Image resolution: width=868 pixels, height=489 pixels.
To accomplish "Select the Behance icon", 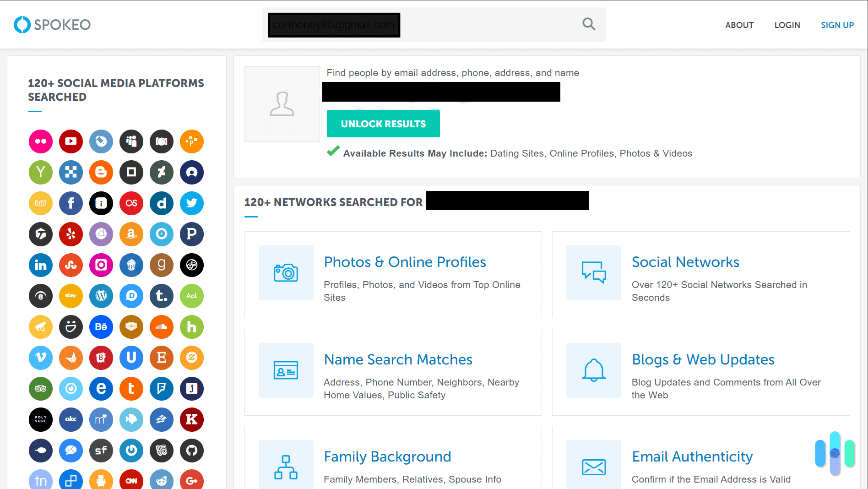I will 101,327.
